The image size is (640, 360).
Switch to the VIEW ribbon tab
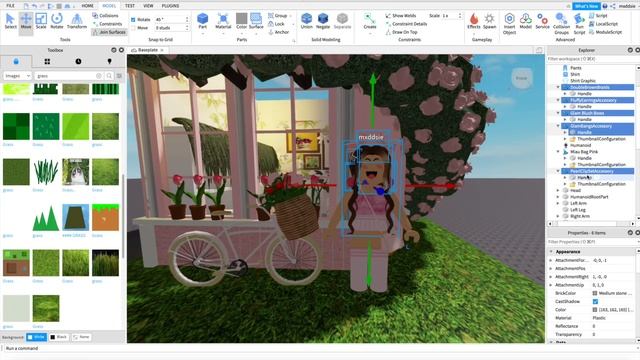(148, 6)
